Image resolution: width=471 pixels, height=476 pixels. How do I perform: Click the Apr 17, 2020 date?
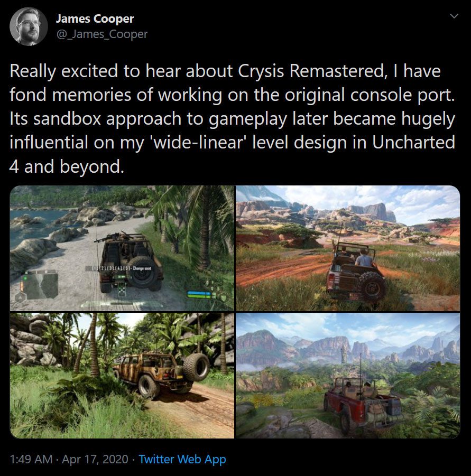95,459
